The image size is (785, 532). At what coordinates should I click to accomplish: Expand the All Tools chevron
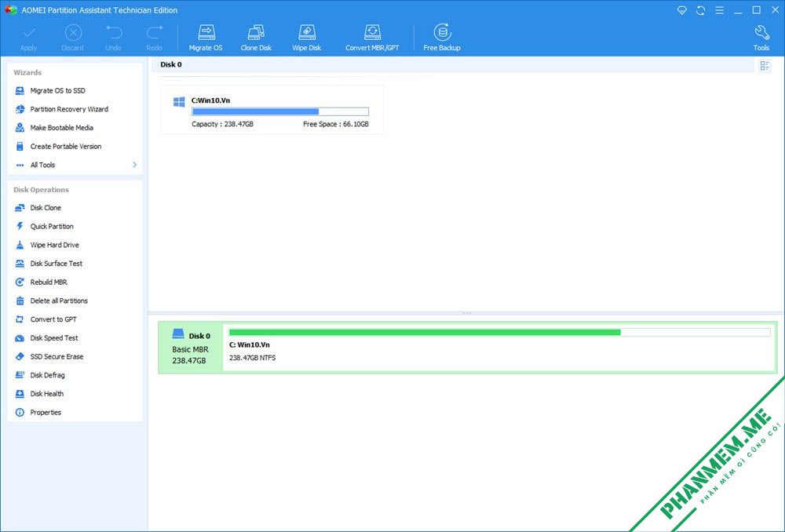tap(135, 165)
